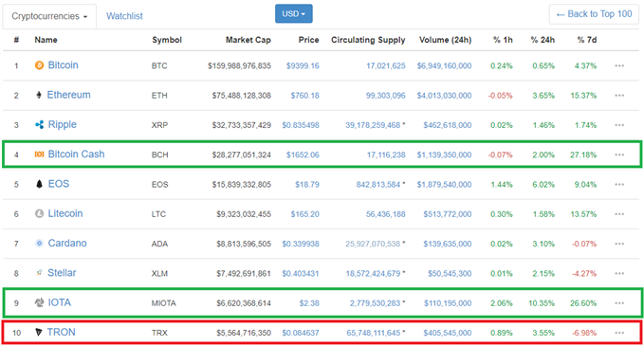Click the Ripple logo icon
This screenshot has width=644, height=346.
pyautogui.click(x=40, y=125)
